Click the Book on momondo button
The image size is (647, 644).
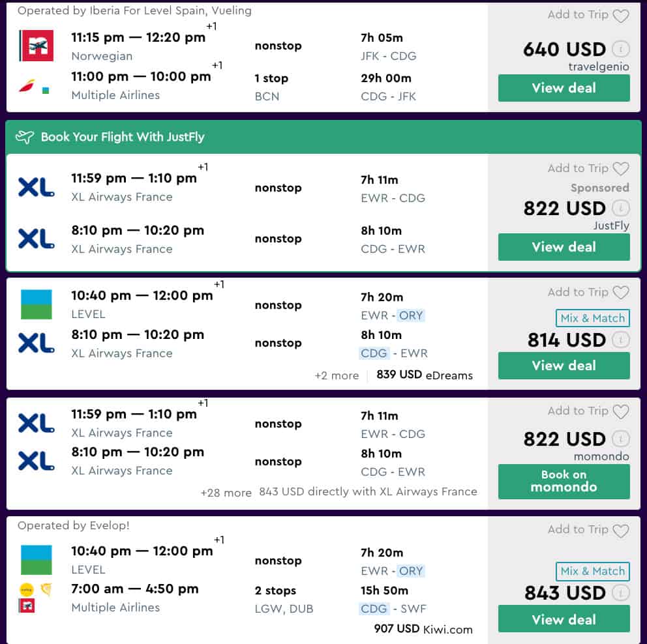point(564,481)
